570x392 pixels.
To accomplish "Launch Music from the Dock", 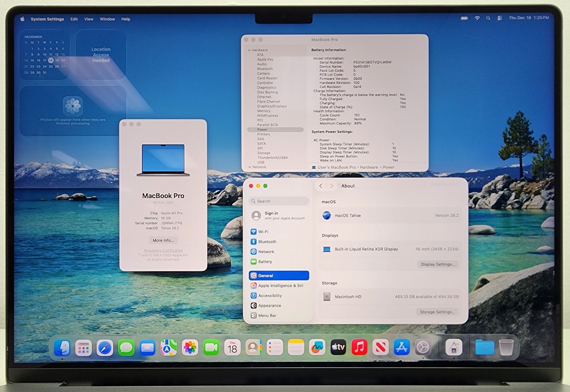I will coord(359,347).
